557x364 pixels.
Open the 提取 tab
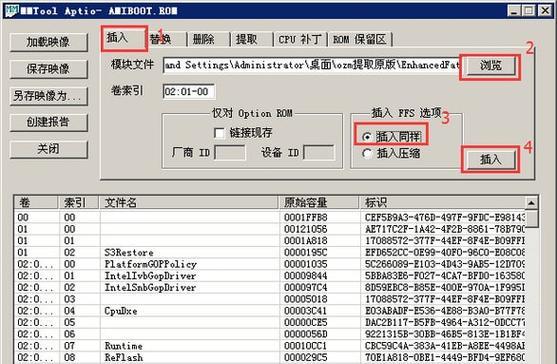click(252, 39)
